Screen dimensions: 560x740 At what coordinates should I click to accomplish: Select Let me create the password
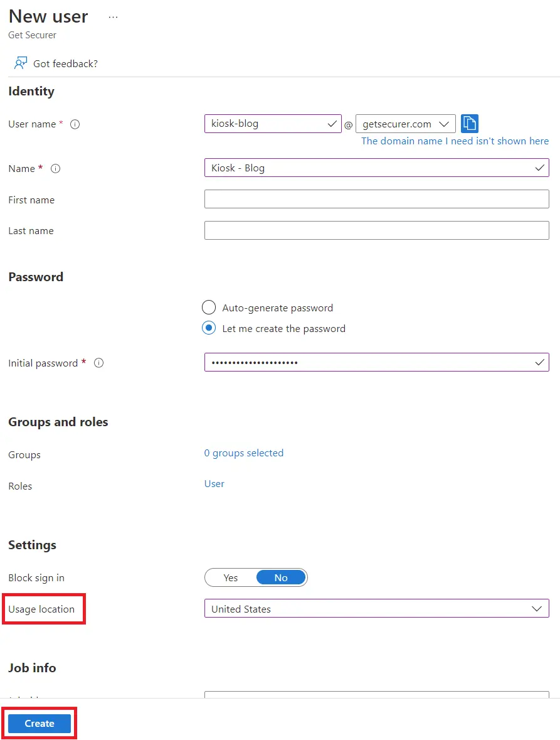pyautogui.click(x=209, y=328)
